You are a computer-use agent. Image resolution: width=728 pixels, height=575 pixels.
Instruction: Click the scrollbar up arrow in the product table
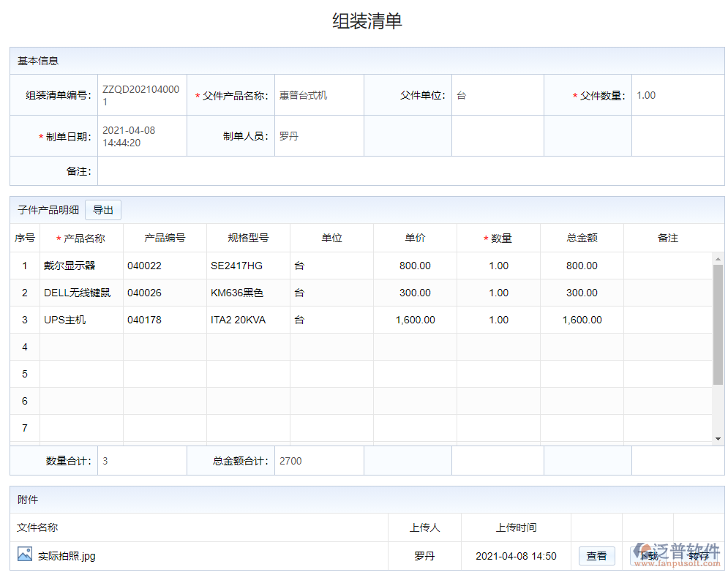coord(718,259)
